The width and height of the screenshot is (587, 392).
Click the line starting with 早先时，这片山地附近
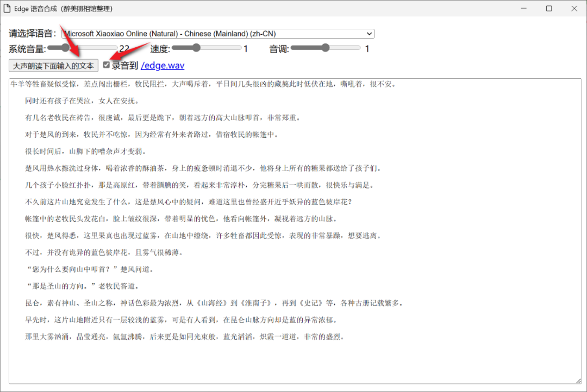[181, 320]
